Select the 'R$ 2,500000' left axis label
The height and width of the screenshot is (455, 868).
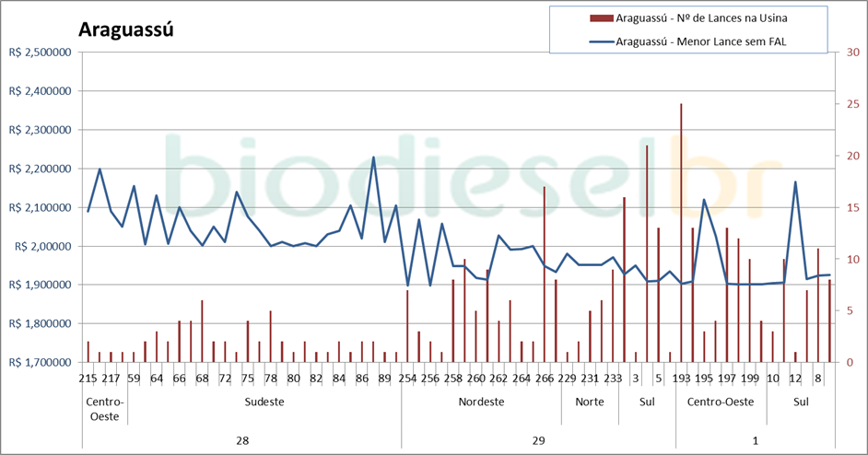click(40, 52)
